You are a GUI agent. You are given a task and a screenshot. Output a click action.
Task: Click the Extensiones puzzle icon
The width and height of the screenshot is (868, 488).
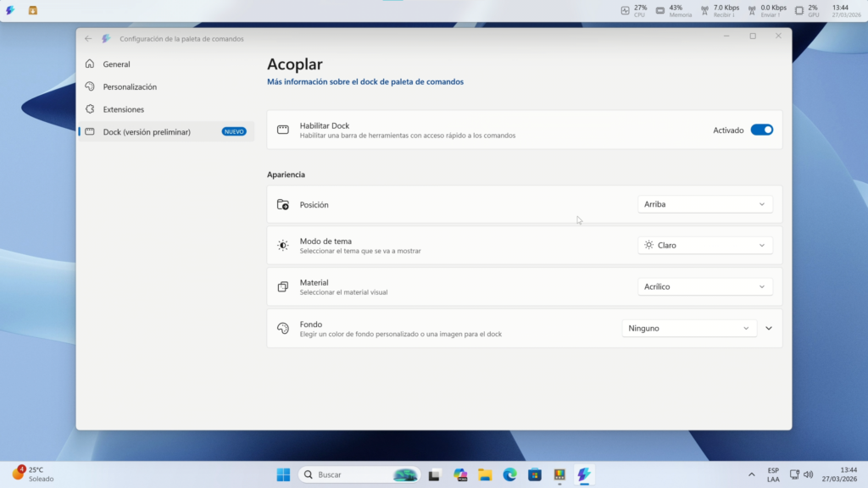89,108
